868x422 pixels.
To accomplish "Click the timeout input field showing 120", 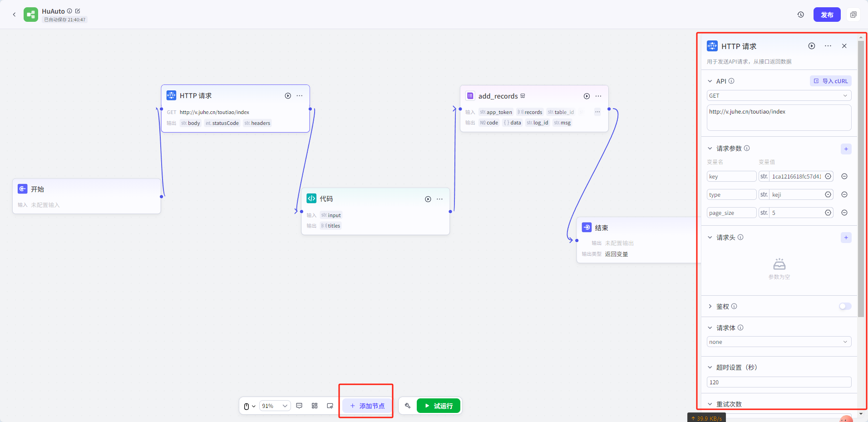I will pos(779,382).
